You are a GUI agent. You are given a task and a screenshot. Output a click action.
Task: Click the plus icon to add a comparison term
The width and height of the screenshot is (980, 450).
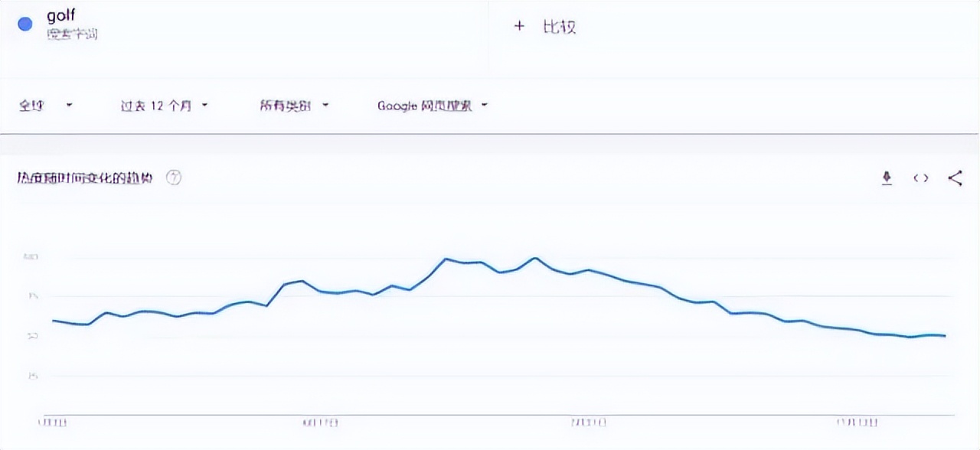click(x=519, y=25)
